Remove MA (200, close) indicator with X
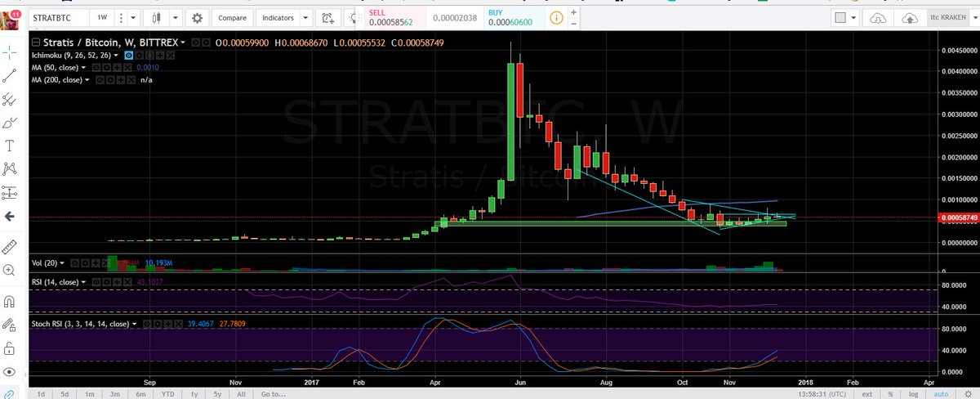Viewport: 980px width, 399px height. coord(131,80)
